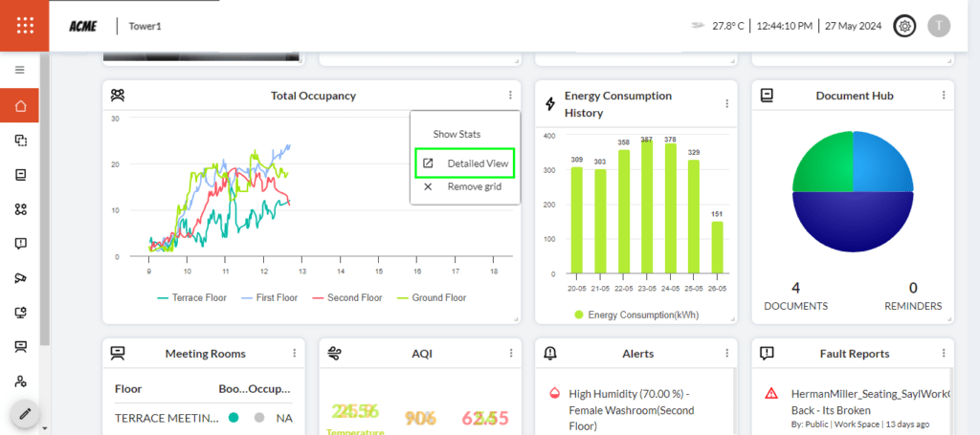Click the pencil edit floating button
980x435 pixels.
click(x=25, y=414)
